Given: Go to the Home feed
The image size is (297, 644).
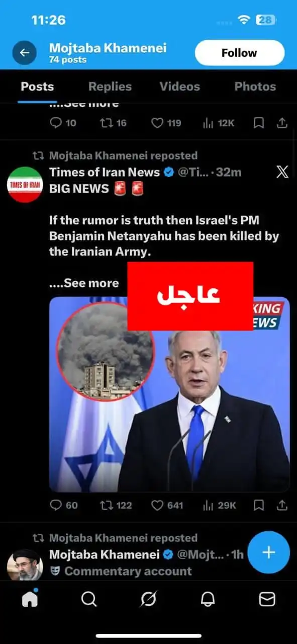Looking at the screenshot, I should click(30, 599).
